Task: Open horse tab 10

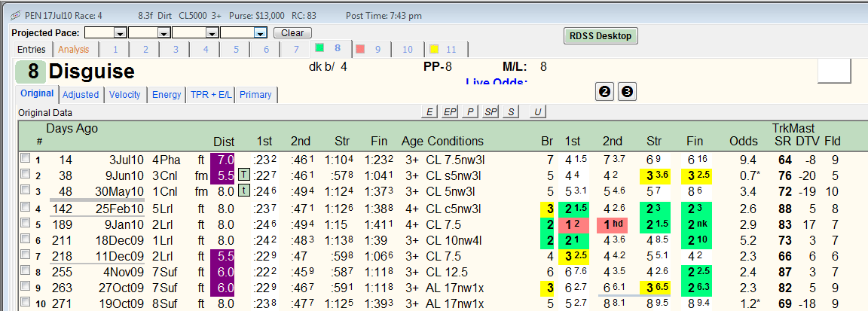Action: tap(408, 49)
